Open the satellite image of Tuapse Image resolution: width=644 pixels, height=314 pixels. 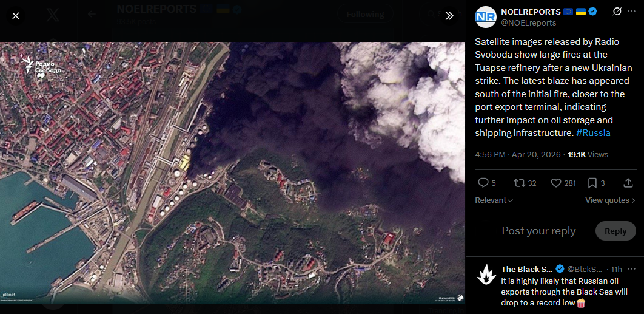coord(232,173)
